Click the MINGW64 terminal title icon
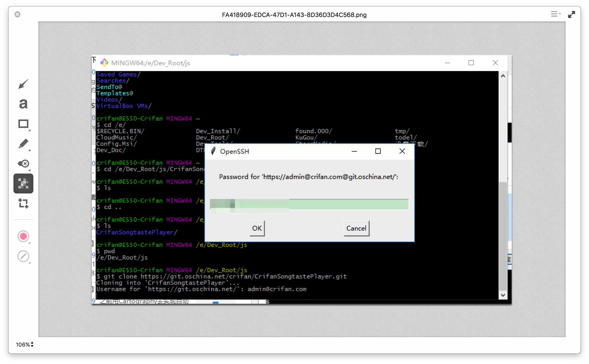The image size is (589, 364). point(104,63)
